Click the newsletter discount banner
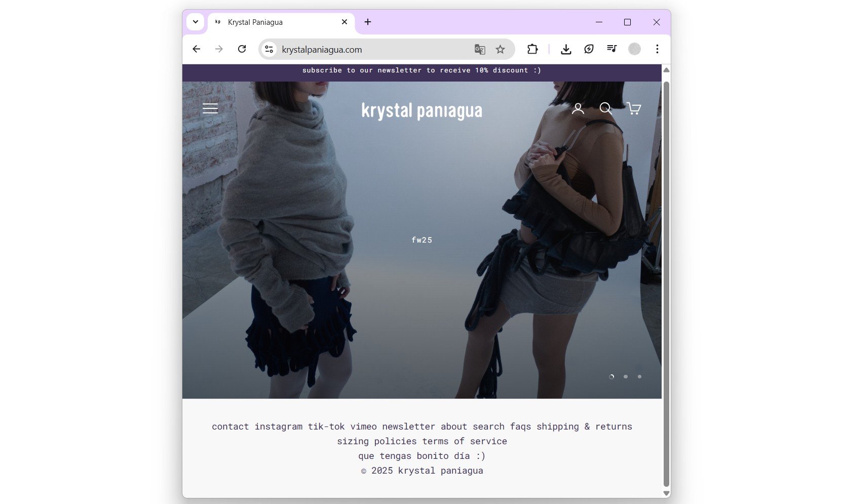Image resolution: width=842 pixels, height=504 pixels. pos(421,70)
